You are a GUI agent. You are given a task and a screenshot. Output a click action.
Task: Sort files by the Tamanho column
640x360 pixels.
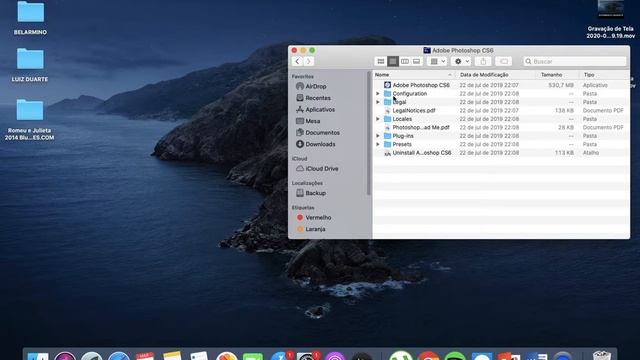pyautogui.click(x=557, y=75)
